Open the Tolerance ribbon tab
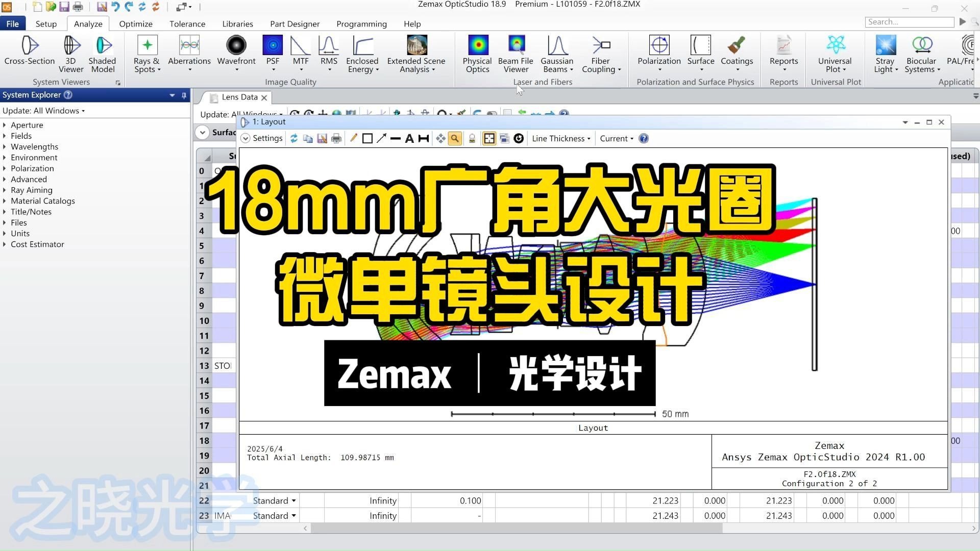The width and height of the screenshot is (980, 551). (187, 24)
